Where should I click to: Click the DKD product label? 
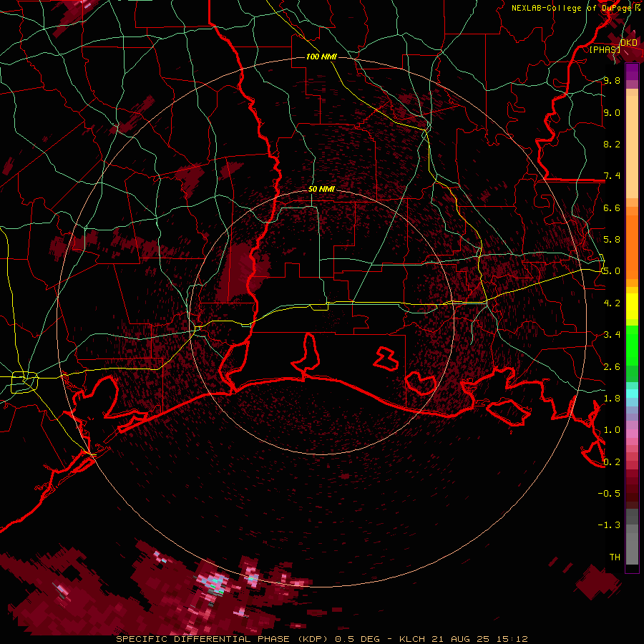click(x=629, y=42)
